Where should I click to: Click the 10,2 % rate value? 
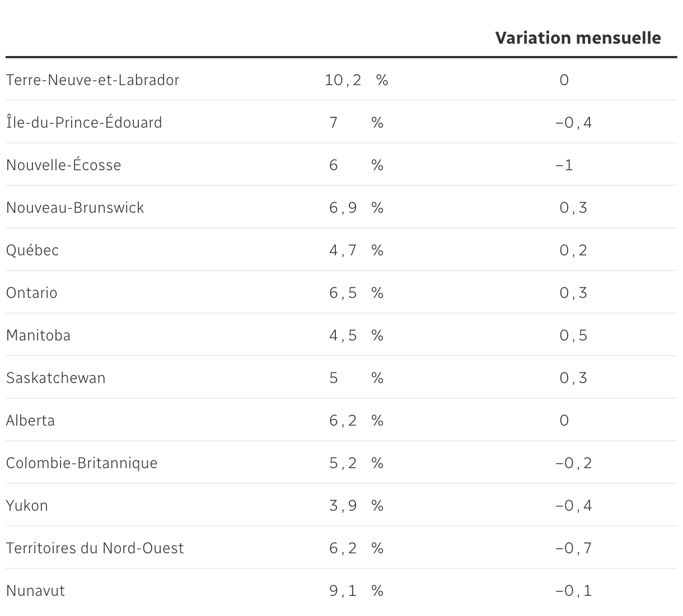coord(356,80)
